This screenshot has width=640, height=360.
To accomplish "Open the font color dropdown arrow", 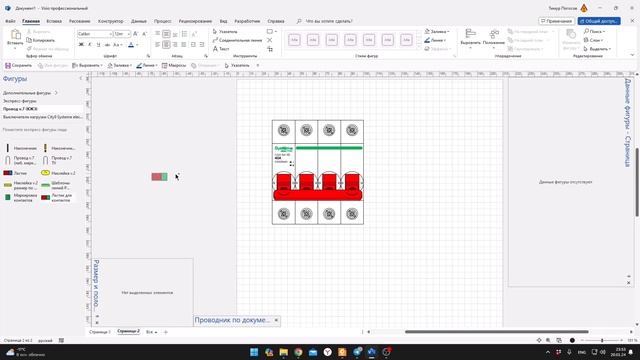I will [137, 45].
